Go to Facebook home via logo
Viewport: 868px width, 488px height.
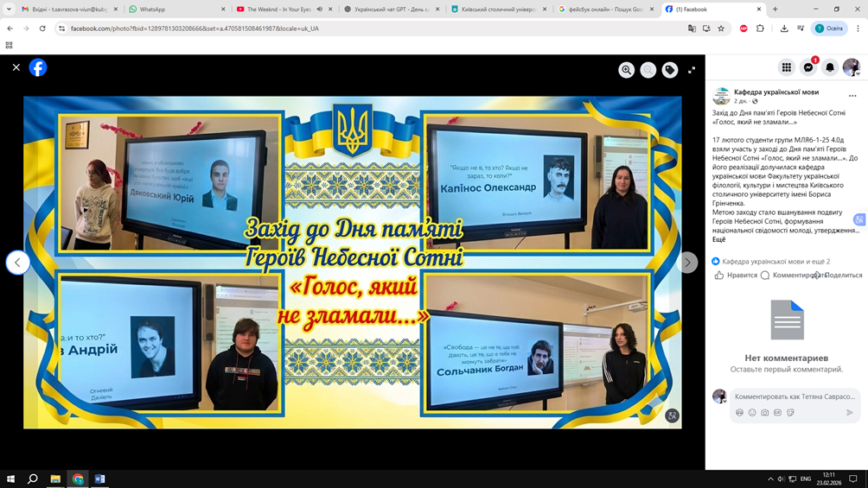(x=38, y=67)
